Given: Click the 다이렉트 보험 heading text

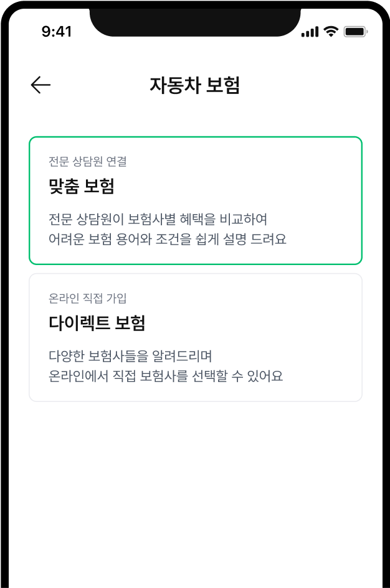Looking at the screenshot, I should [97, 323].
